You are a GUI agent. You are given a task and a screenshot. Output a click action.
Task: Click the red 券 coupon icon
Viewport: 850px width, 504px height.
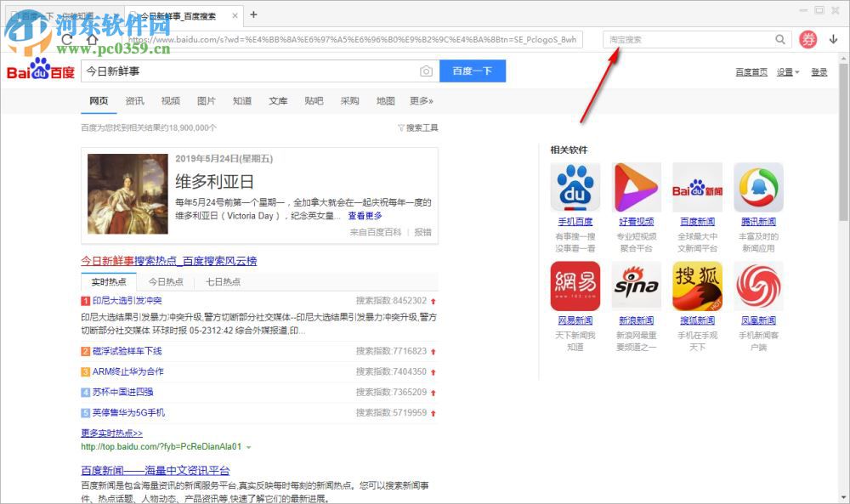point(807,39)
